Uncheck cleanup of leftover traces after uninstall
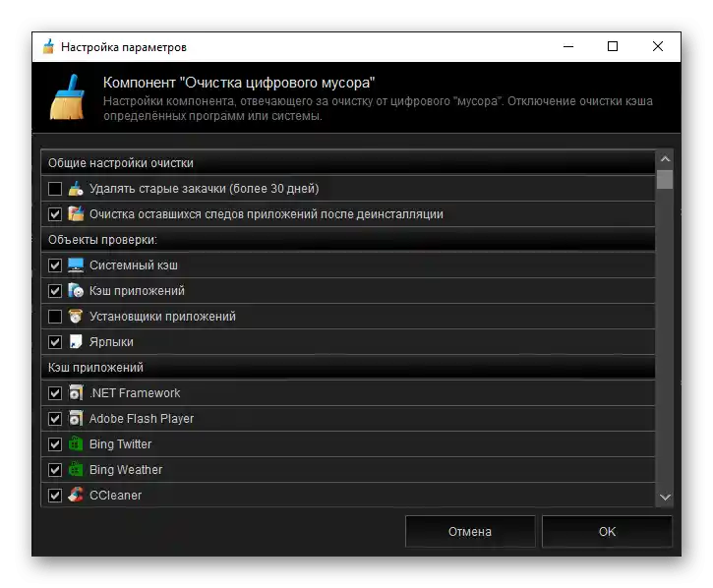 (x=55, y=213)
